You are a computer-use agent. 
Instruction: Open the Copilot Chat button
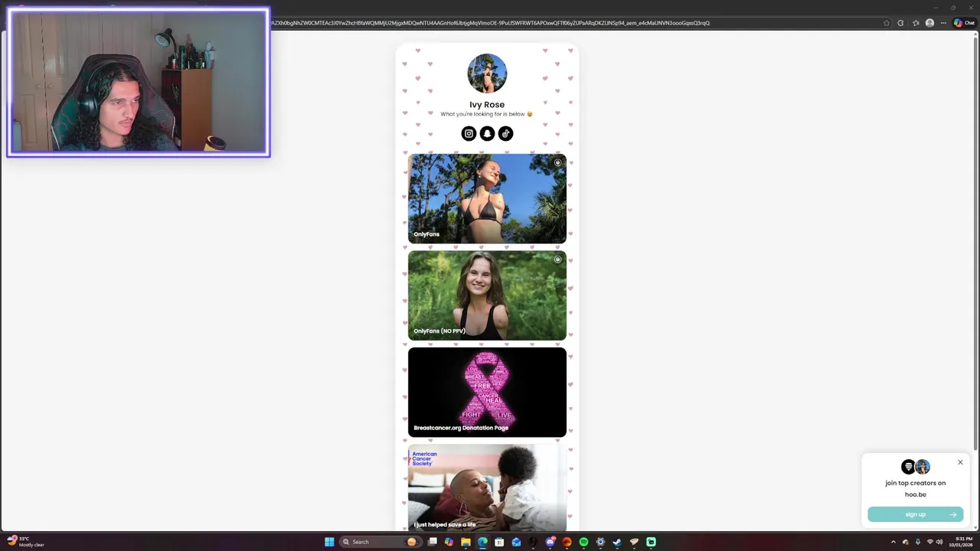point(964,23)
